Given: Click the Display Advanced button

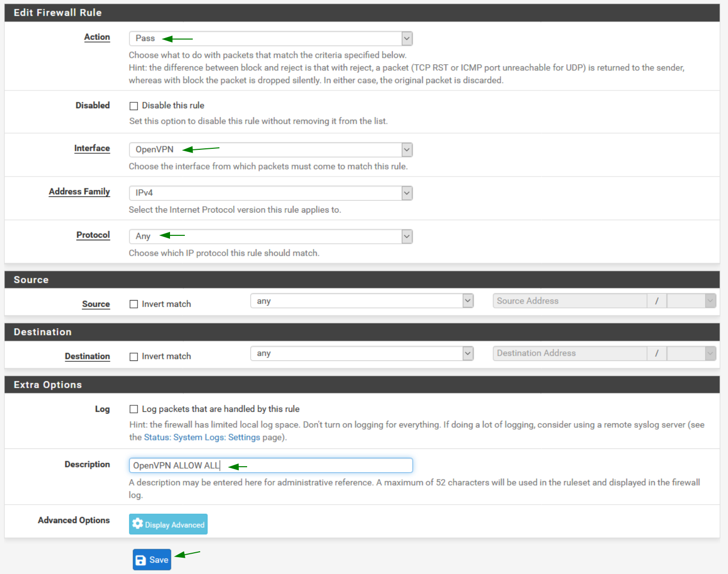Looking at the screenshot, I should [168, 524].
